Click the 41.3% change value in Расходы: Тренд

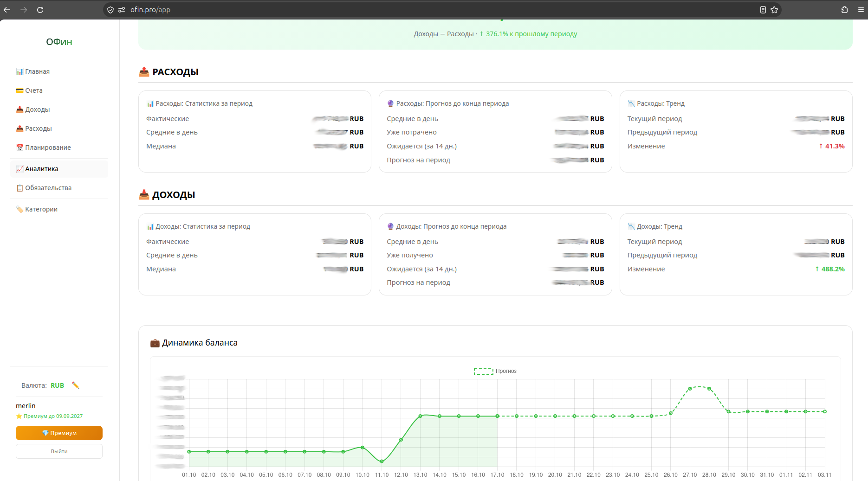(831, 146)
